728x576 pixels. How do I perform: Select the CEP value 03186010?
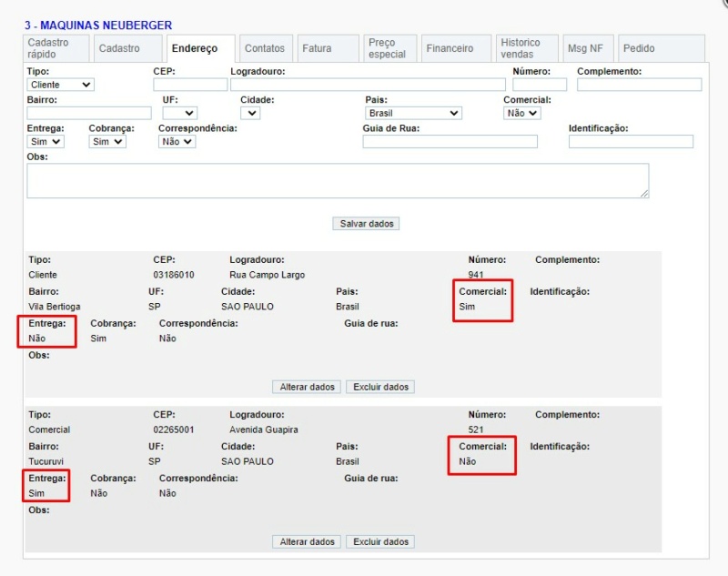click(x=174, y=275)
